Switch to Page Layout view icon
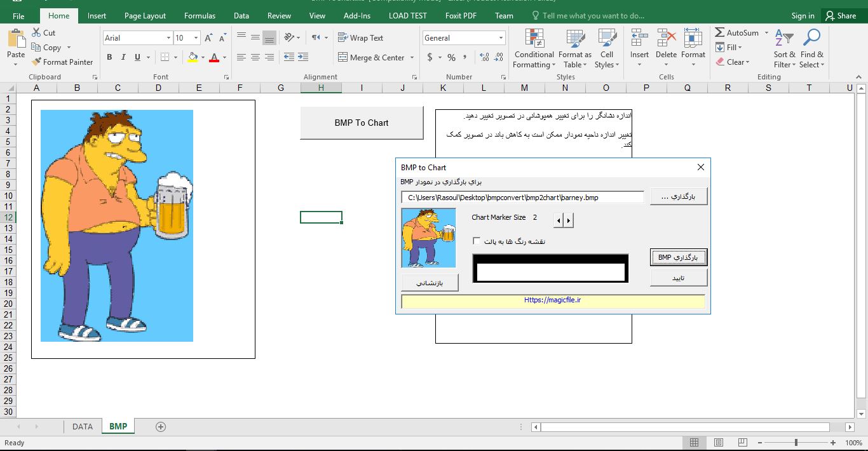The width and height of the screenshot is (868, 451). click(718, 443)
